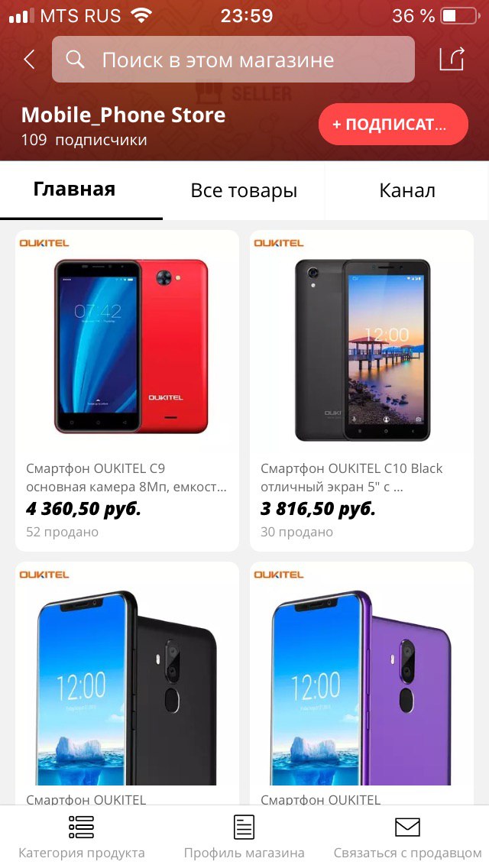Open Профиль магазина document icon
This screenshot has width=489, height=868.
tap(244, 827)
